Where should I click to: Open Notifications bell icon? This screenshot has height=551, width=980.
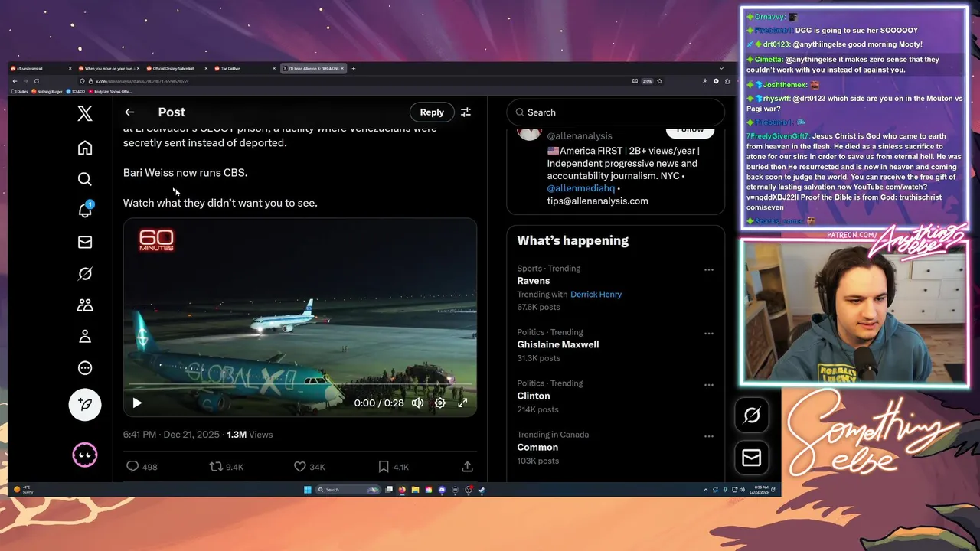[85, 210]
